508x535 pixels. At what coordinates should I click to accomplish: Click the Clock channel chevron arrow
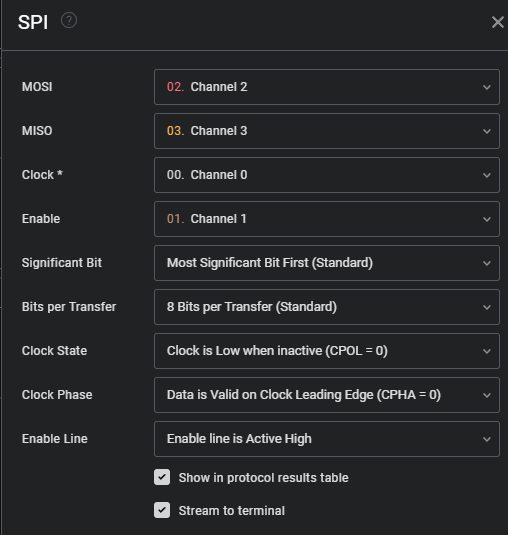pos(487,175)
